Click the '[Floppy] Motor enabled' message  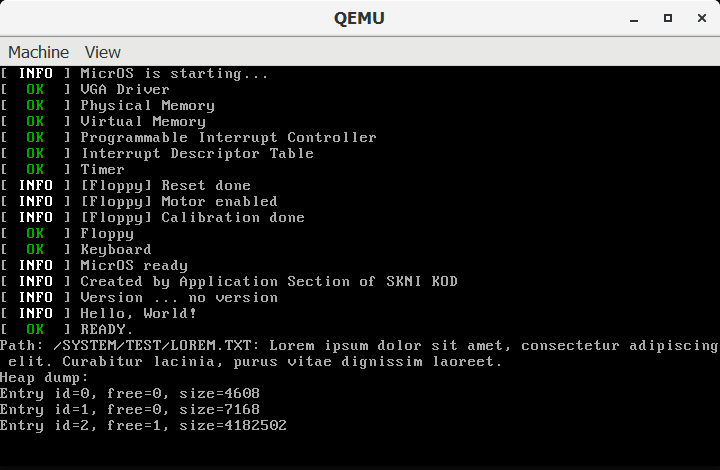tap(179, 201)
